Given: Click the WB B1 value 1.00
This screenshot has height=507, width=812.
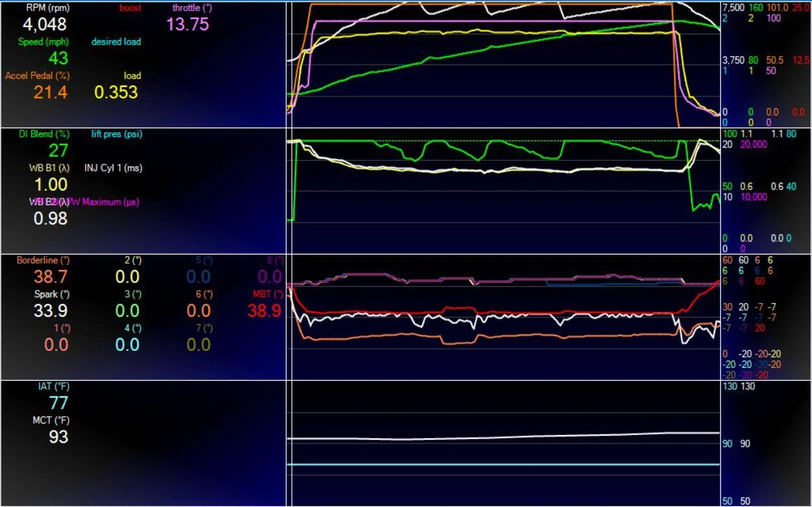Looking at the screenshot, I should (50, 185).
